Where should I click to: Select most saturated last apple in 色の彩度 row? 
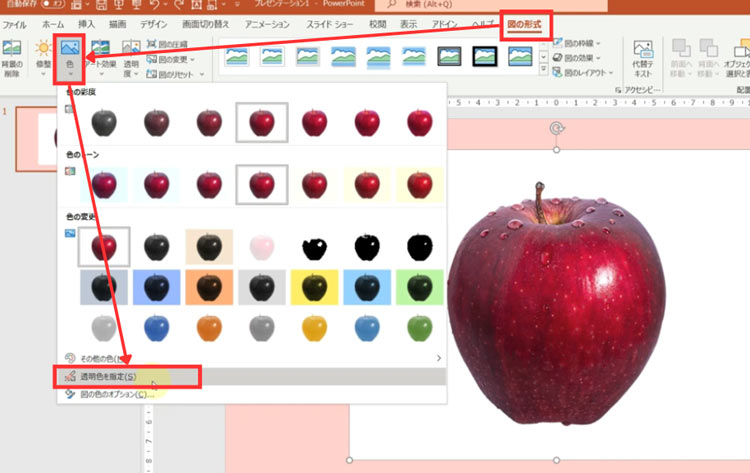[419, 122]
